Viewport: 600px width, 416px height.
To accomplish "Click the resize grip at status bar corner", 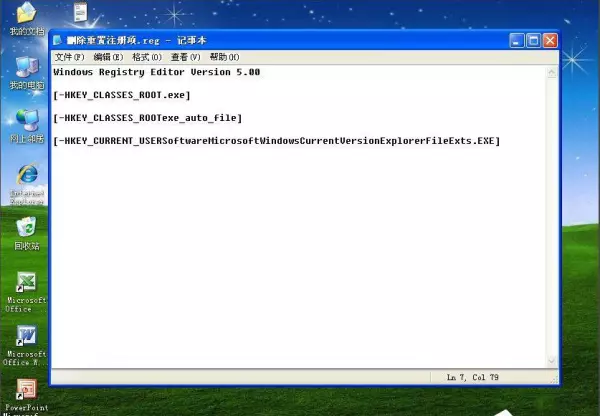I will click(554, 379).
